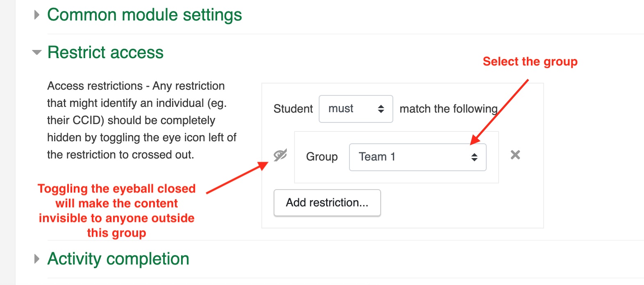
Task: Open the Common module settings heading
Action: pos(145,15)
